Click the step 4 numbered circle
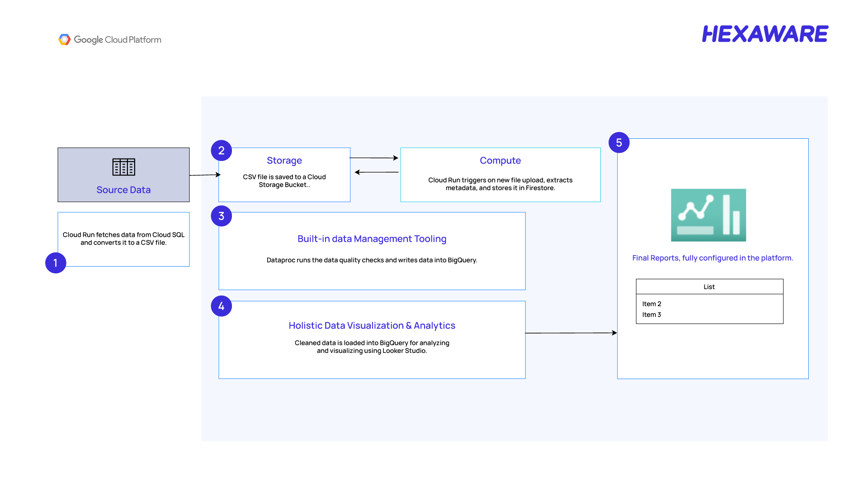 point(222,306)
